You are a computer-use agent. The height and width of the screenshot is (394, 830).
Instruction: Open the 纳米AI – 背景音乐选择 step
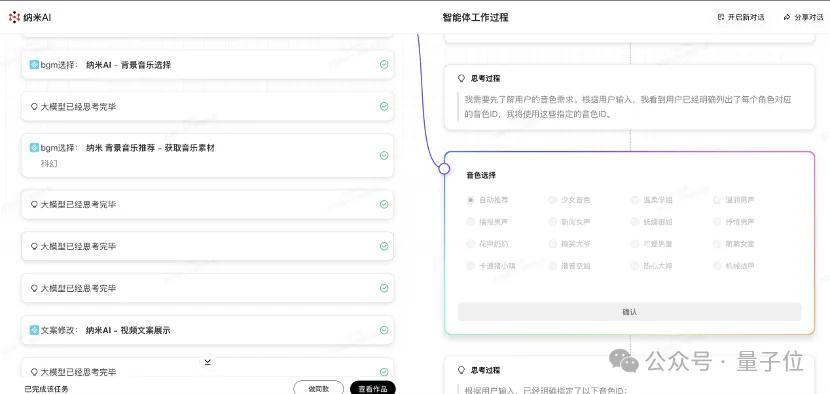pos(208,65)
